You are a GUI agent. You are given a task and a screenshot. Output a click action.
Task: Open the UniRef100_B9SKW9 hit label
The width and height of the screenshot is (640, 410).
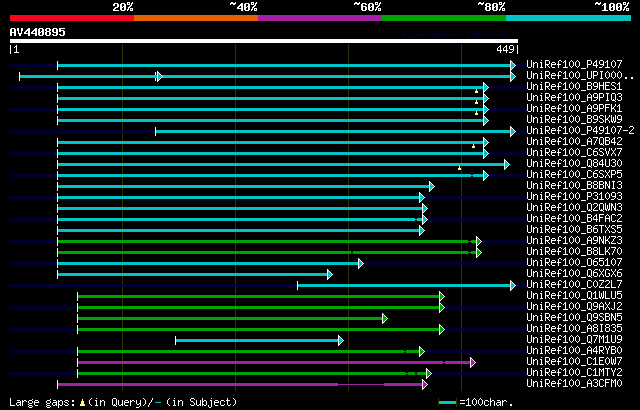coord(574,120)
